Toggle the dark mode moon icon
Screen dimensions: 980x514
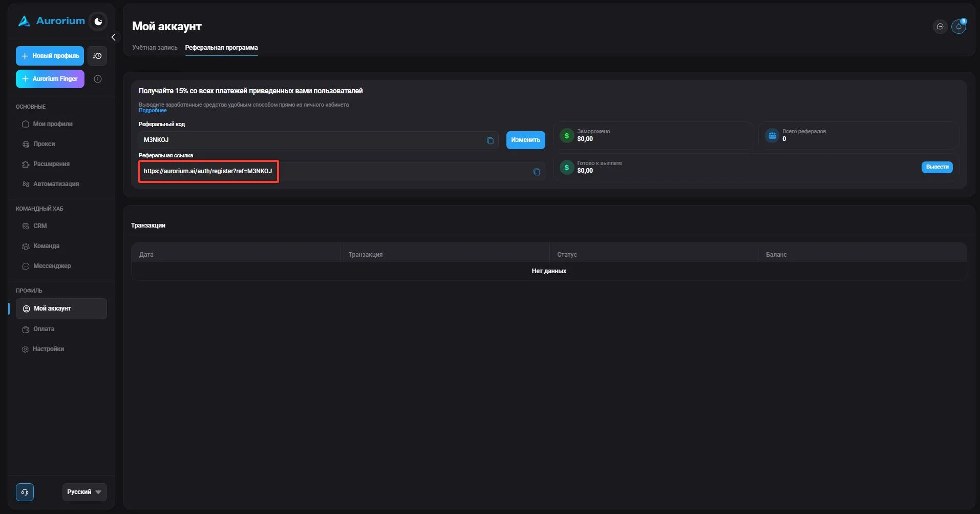(x=98, y=22)
